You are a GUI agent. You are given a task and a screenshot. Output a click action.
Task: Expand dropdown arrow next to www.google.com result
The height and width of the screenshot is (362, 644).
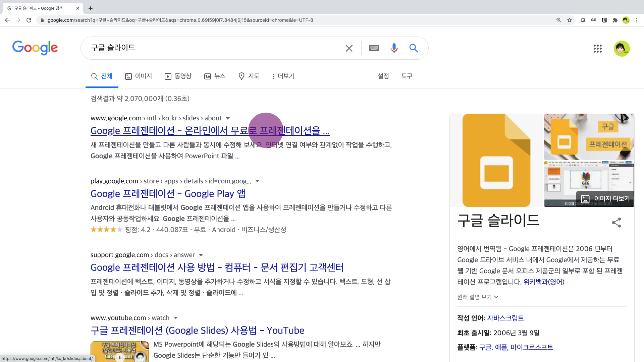pyautogui.click(x=228, y=118)
